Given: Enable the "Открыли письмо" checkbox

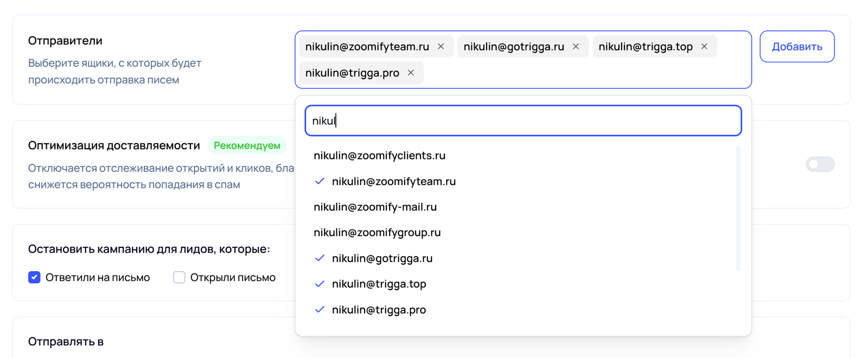Looking at the screenshot, I should point(179,278).
